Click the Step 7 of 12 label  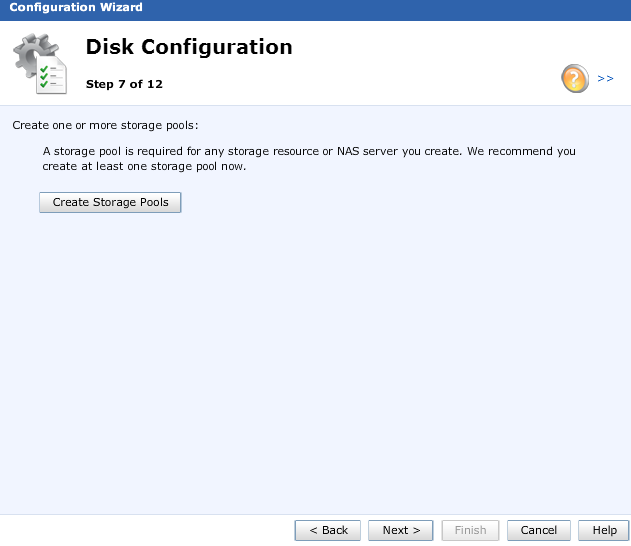tap(124, 84)
